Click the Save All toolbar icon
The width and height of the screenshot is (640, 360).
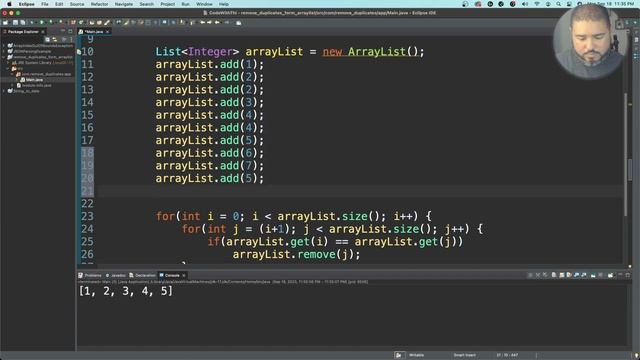pyautogui.click(x=22, y=22)
